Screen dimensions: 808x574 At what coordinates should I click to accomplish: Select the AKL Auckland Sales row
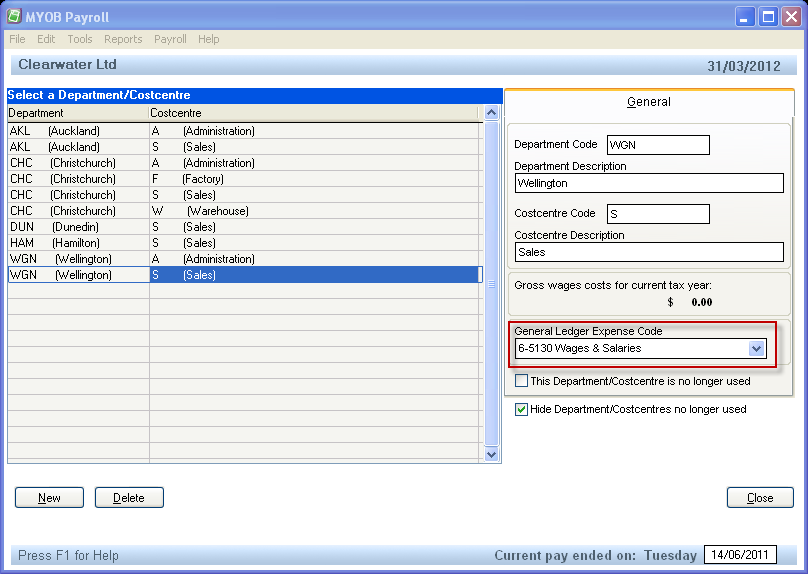tap(245, 147)
